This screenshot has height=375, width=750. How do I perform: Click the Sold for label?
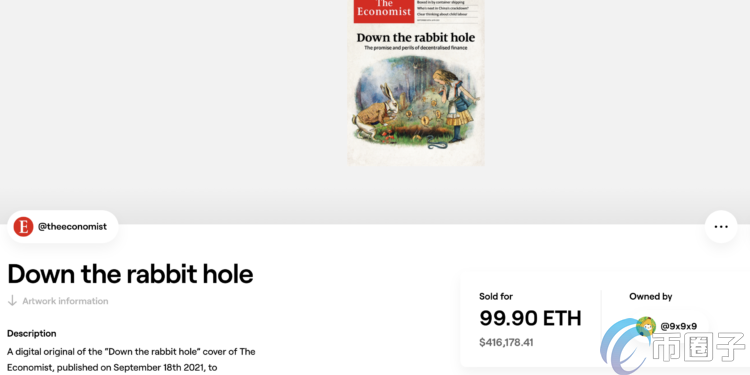point(496,297)
